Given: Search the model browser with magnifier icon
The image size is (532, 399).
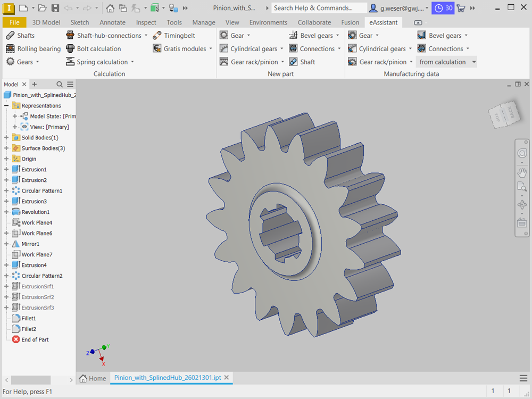Looking at the screenshot, I should pyautogui.click(x=60, y=85).
